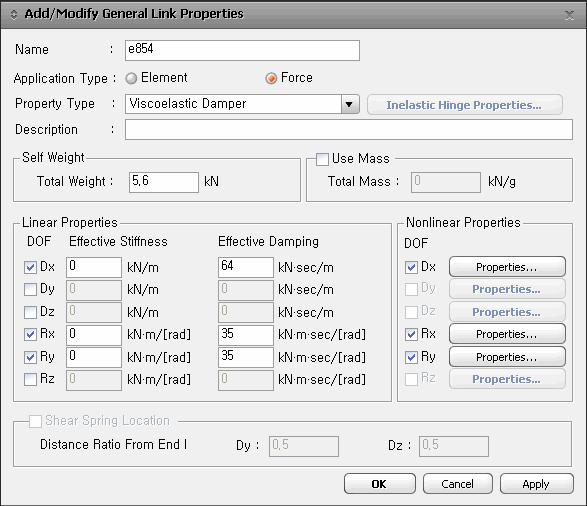This screenshot has width=587, height=506.
Task: Click the Total Weight field
Action: (164, 182)
